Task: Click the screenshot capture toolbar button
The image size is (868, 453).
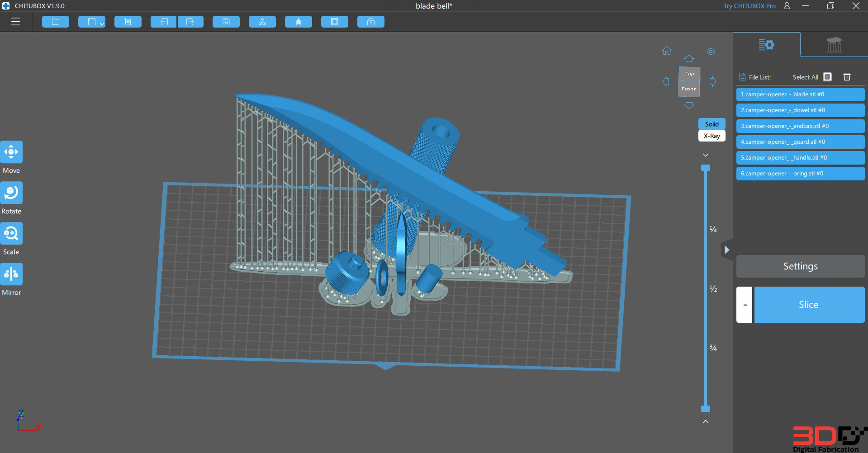Action: [x=128, y=22]
